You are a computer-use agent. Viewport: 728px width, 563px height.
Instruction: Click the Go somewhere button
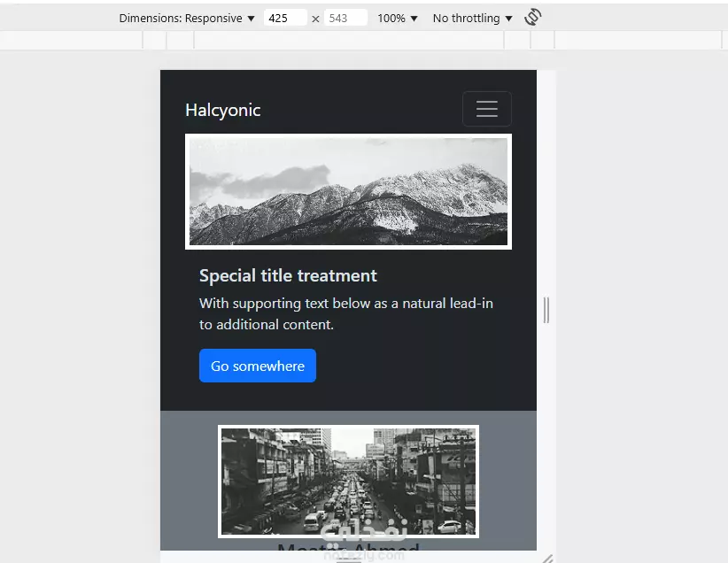coord(258,366)
